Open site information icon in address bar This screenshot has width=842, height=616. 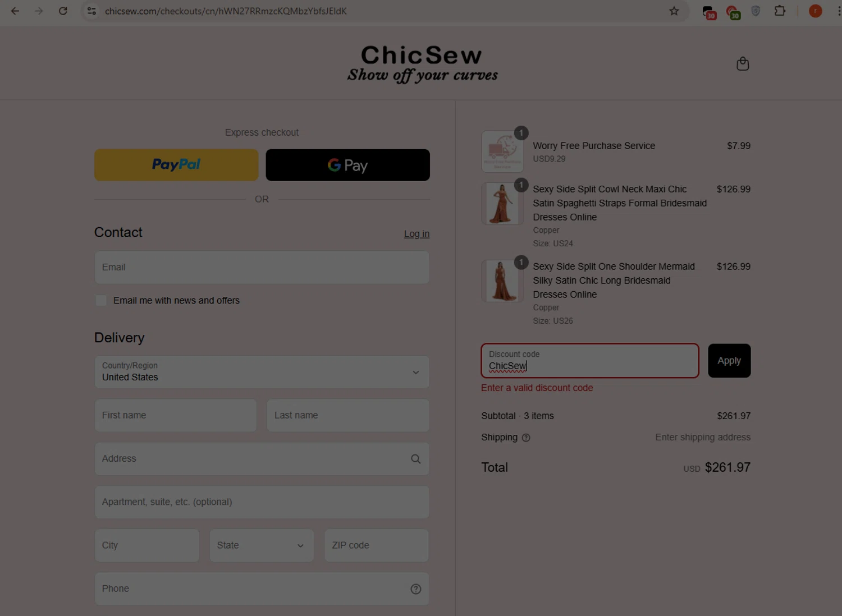pos(91,11)
